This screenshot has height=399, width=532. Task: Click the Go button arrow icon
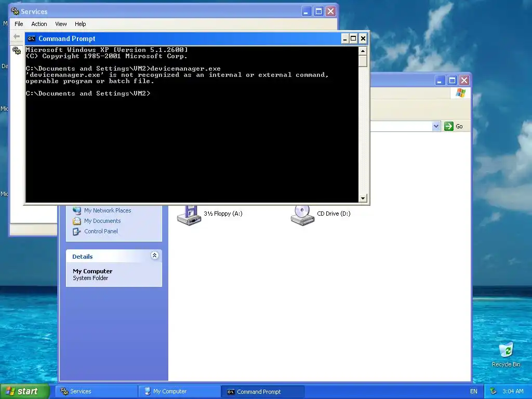coord(448,126)
